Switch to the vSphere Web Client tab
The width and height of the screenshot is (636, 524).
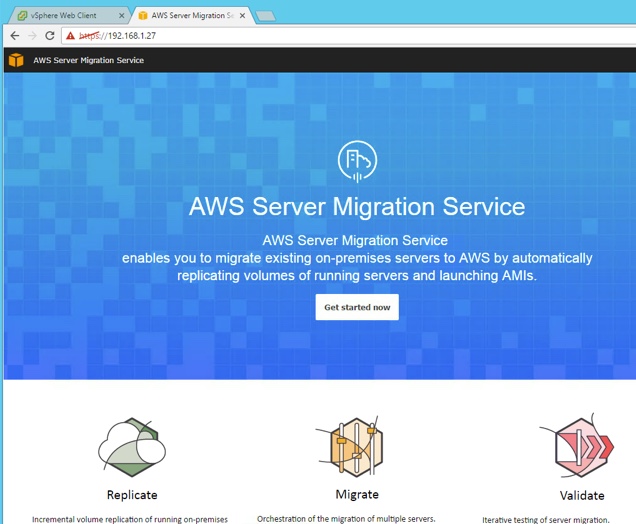coord(69,15)
